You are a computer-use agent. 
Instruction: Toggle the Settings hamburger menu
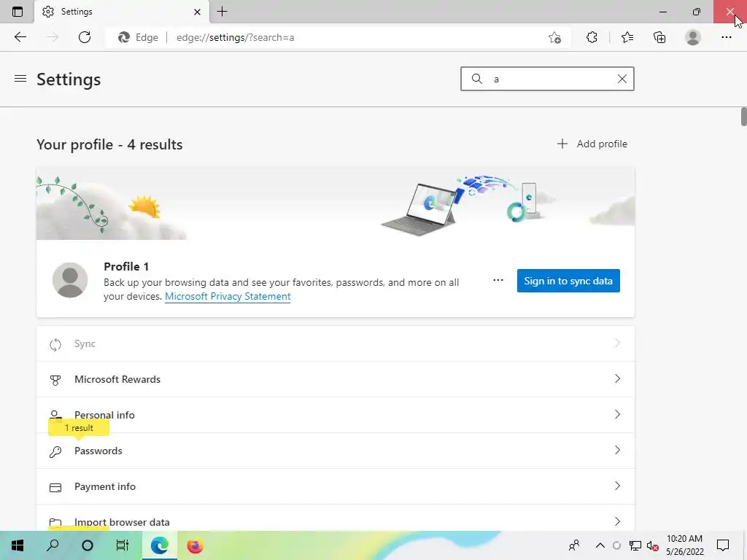20,79
